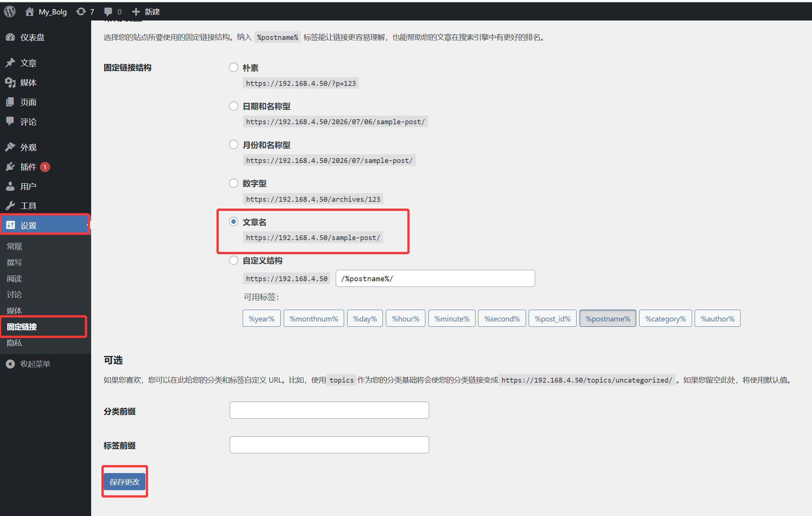Click the 分类前缀 input field
812x516 pixels.
point(329,410)
